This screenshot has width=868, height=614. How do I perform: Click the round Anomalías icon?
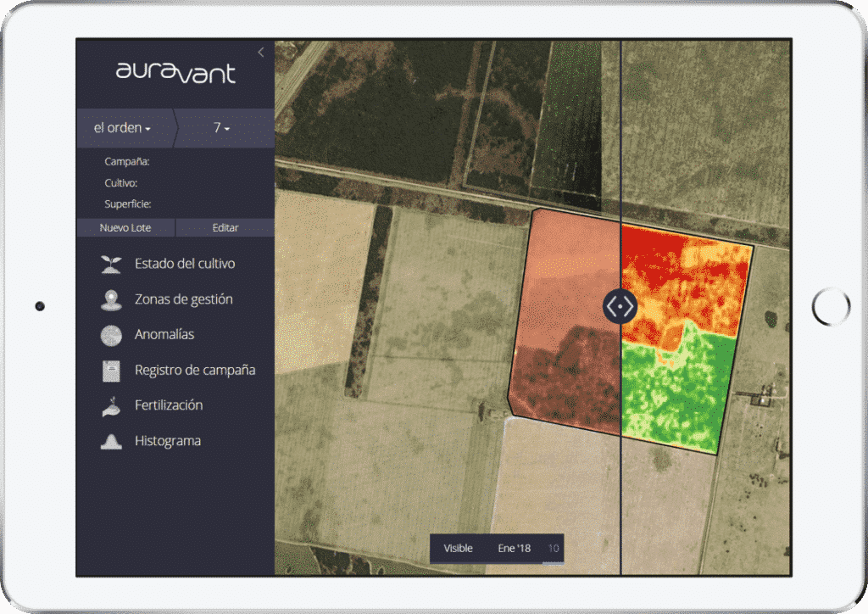pos(111,335)
